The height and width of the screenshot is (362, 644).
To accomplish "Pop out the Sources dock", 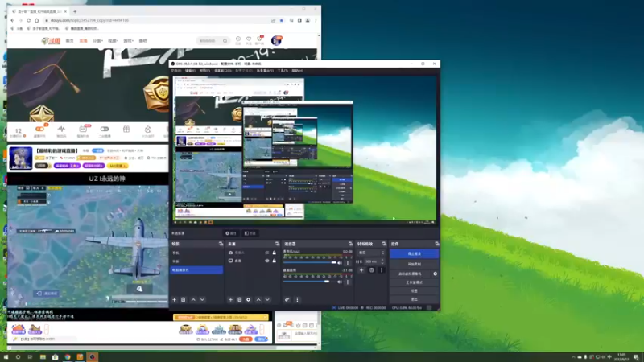I will 277,244.
